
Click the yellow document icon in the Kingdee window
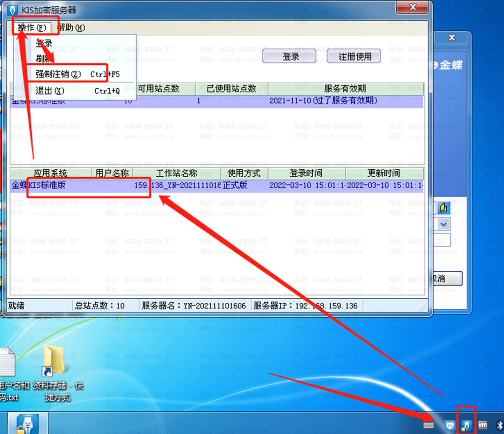[444, 208]
